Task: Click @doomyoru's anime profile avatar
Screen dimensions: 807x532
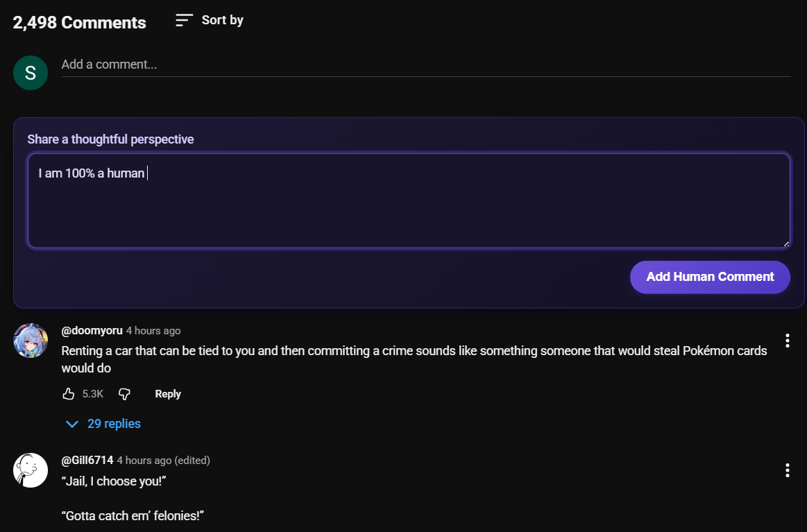Action: (x=31, y=341)
